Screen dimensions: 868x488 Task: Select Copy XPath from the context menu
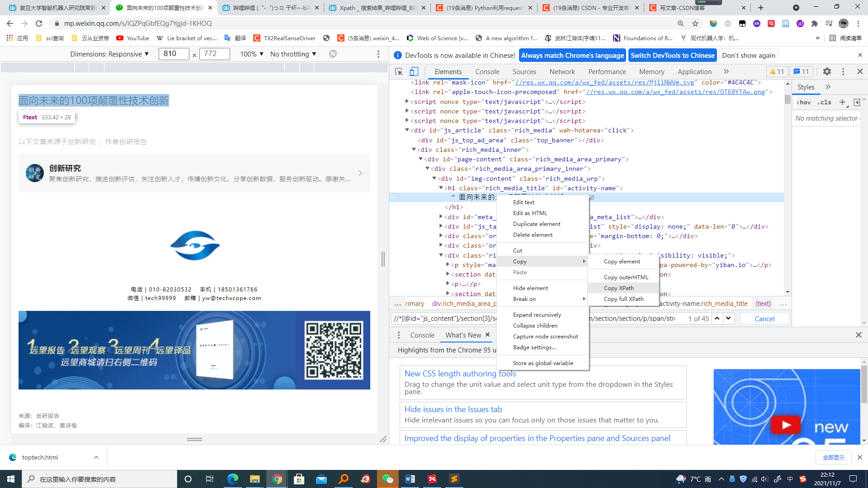[x=619, y=288]
